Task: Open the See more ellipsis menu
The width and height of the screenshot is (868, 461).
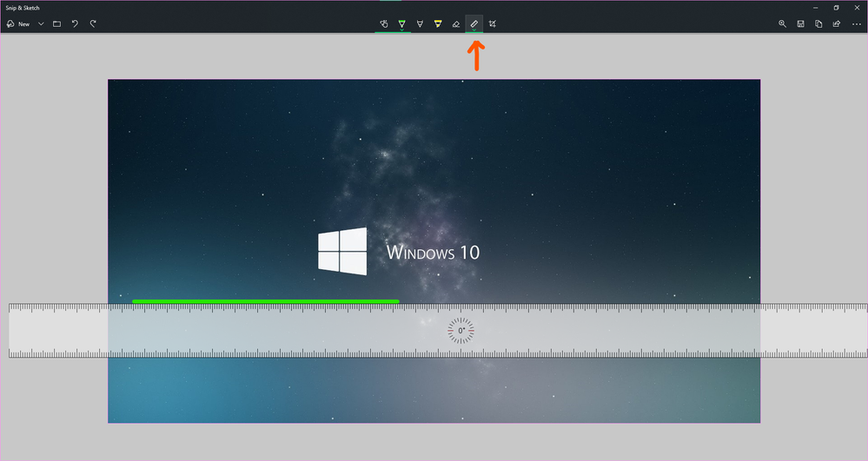Action: point(857,23)
